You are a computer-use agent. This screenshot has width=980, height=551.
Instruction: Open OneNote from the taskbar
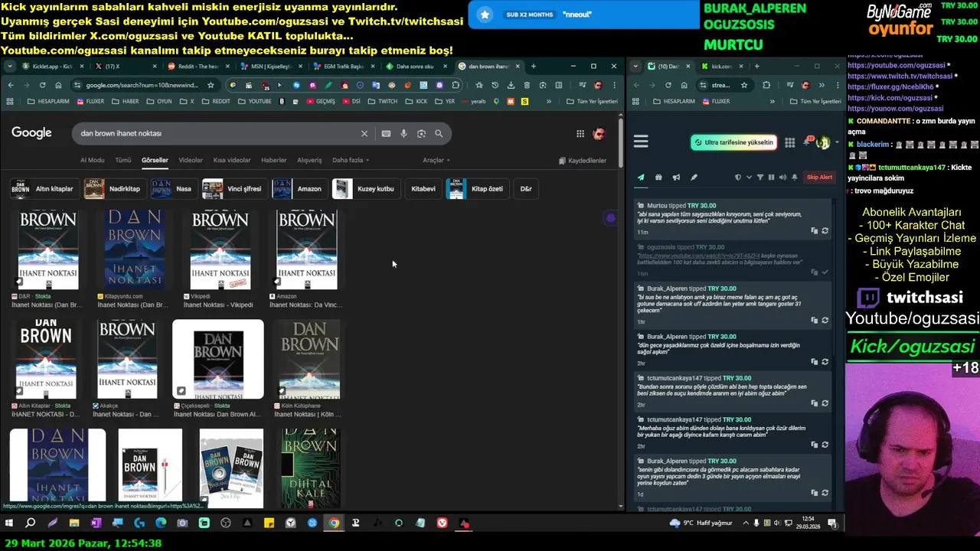tap(96, 523)
